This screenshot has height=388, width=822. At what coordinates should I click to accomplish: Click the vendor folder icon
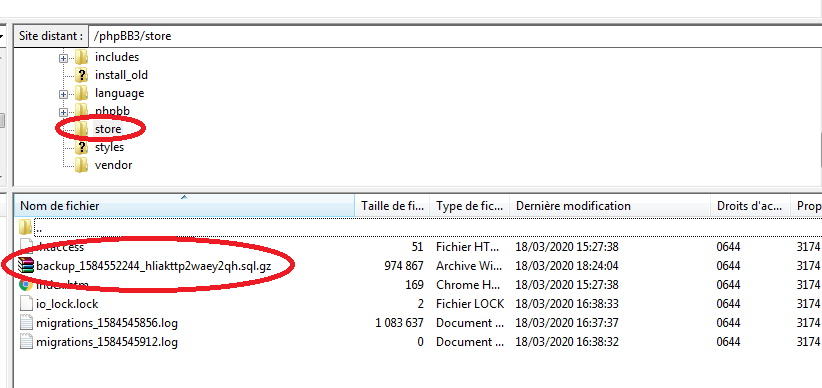(x=81, y=165)
